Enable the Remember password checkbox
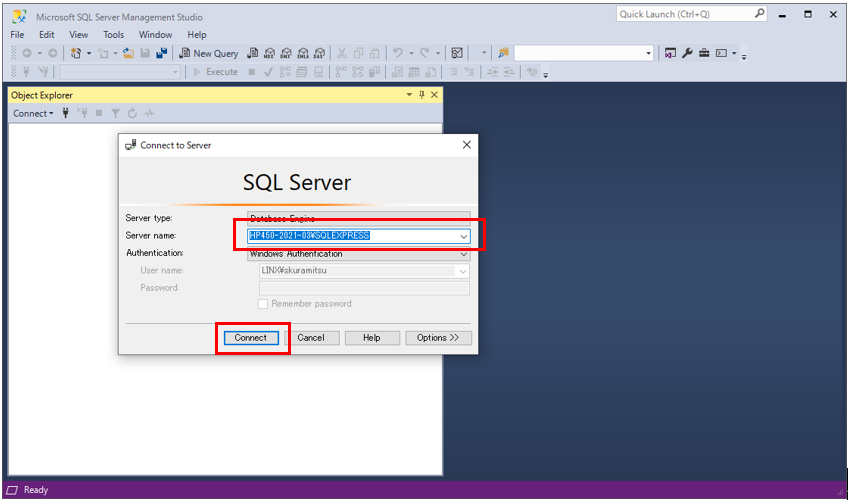The image size is (848, 500). pos(263,304)
